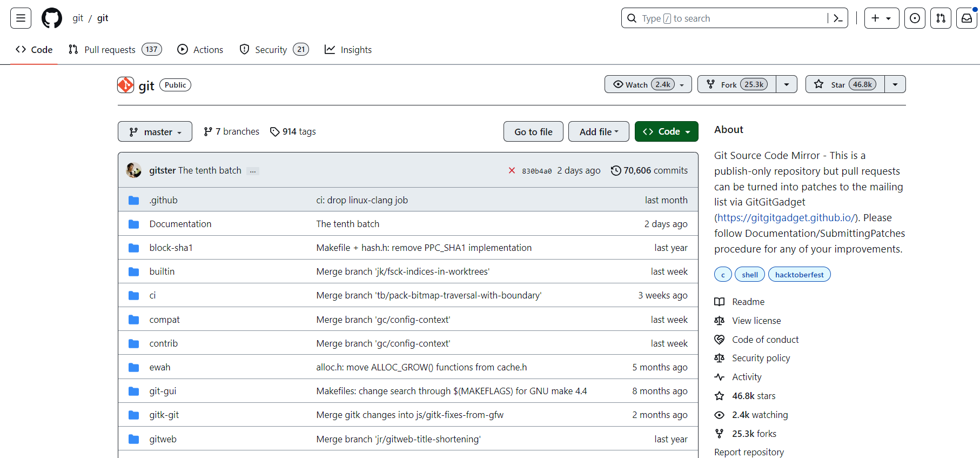Switch to the Code tab
The height and width of the screenshot is (458, 980).
tap(34, 50)
